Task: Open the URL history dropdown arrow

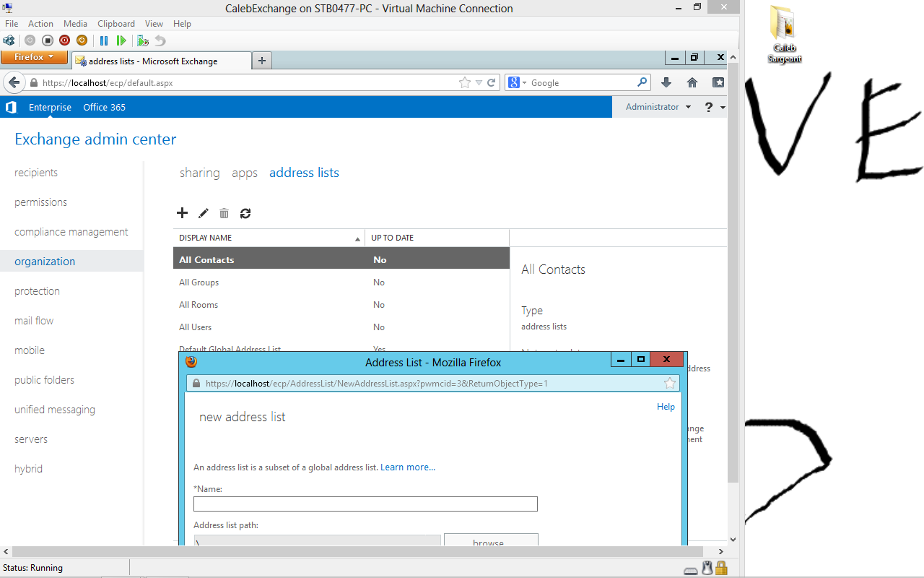Action: coord(479,83)
